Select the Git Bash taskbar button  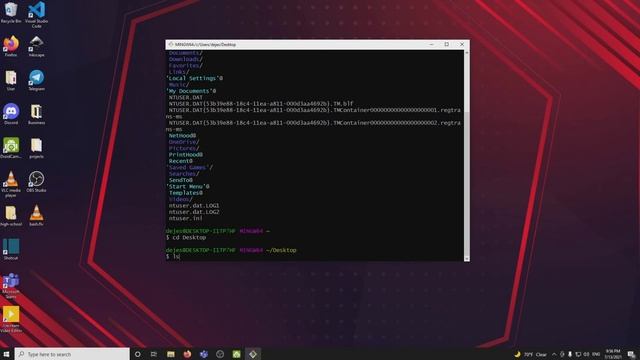253,354
